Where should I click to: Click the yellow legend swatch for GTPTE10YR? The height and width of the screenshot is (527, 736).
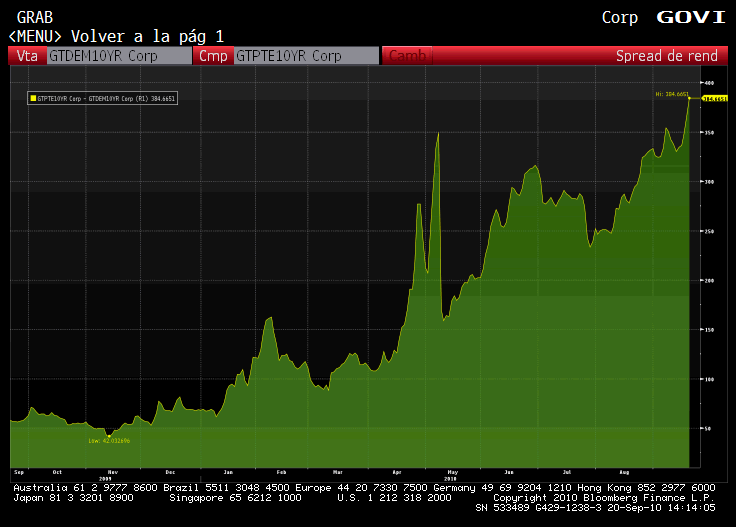(x=33, y=98)
